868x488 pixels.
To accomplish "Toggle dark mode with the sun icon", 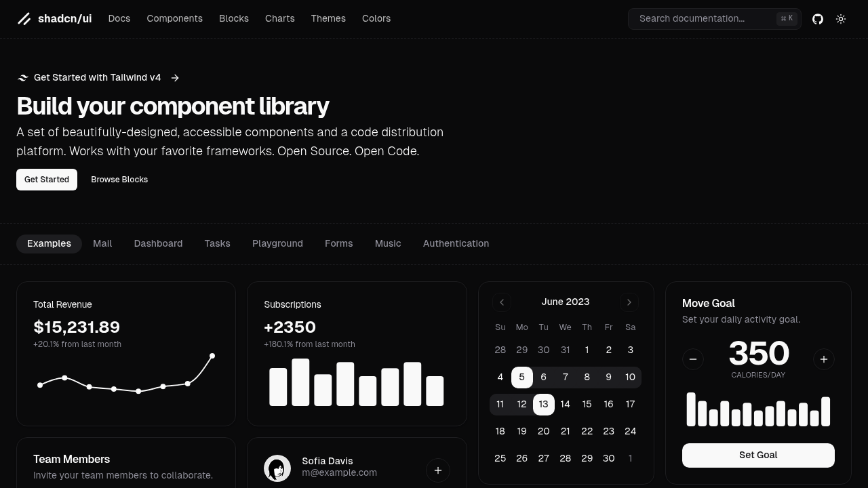I will pos(841,19).
